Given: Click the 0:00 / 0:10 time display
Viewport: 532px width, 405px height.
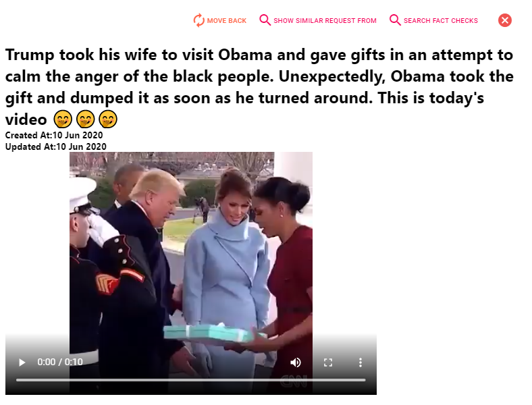Looking at the screenshot, I should point(60,362).
